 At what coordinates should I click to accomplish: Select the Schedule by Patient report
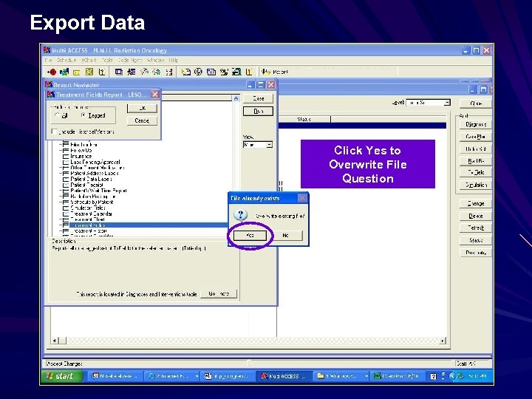tap(92, 202)
